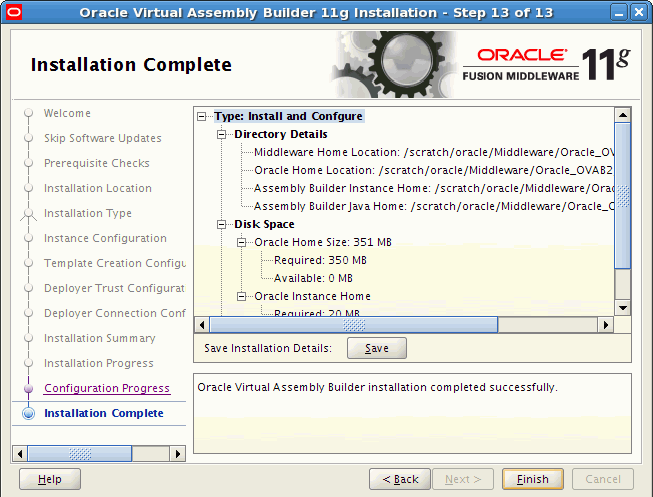Click the Save installation details button
This screenshot has height=497, width=653.
(377, 348)
